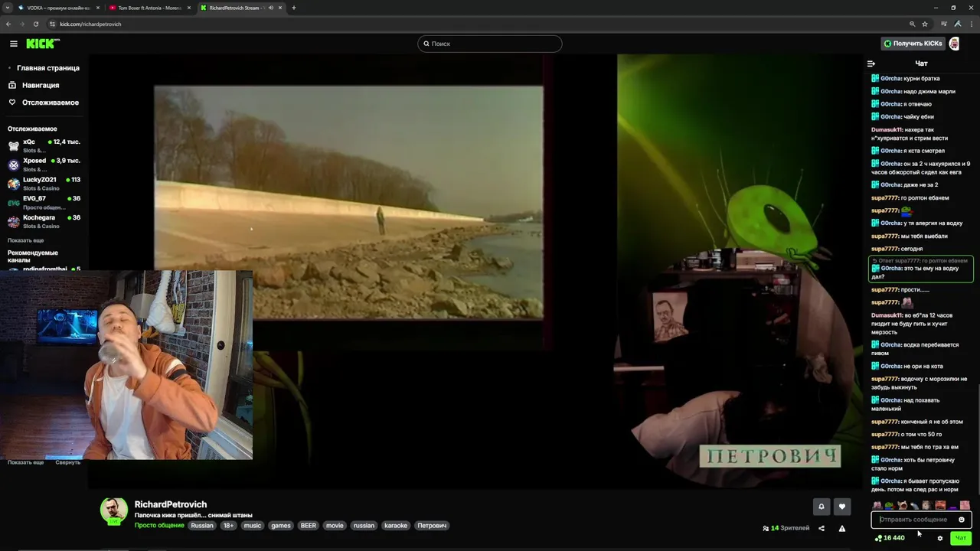The height and width of the screenshot is (551, 980).
Task: Open the RichardPetrovich channel name link
Action: tap(171, 504)
